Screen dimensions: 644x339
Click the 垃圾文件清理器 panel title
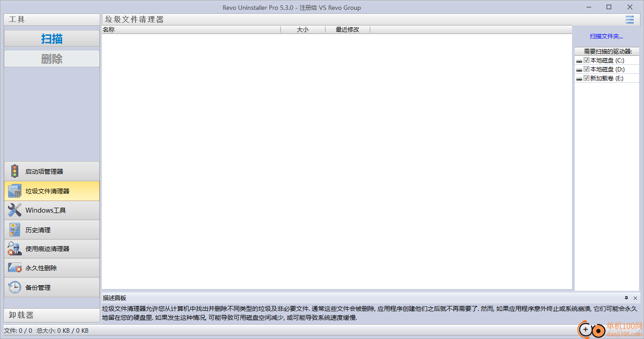tap(135, 20)
